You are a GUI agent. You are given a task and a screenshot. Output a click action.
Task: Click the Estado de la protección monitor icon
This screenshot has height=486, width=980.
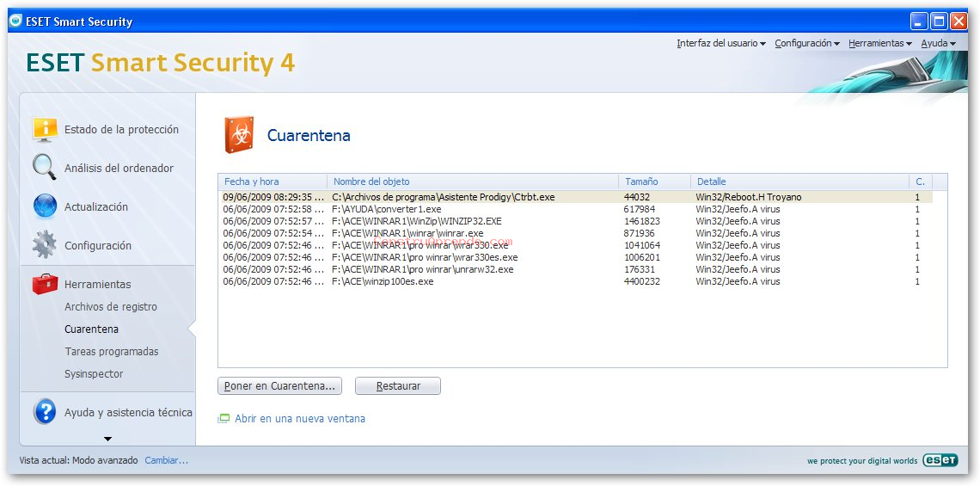pyautogui.click(x=45, y=129)
